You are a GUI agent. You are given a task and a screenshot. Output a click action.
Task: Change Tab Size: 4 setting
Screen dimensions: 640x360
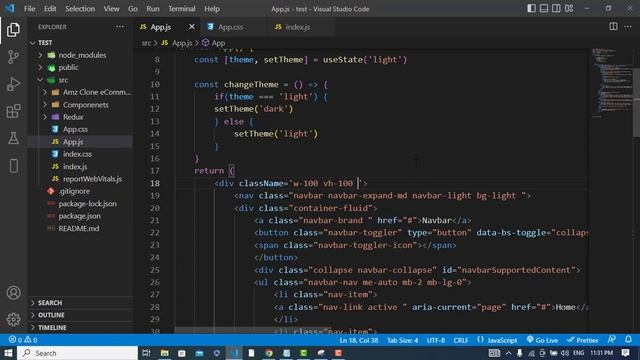pyautogui.click(x=402, y=340)
